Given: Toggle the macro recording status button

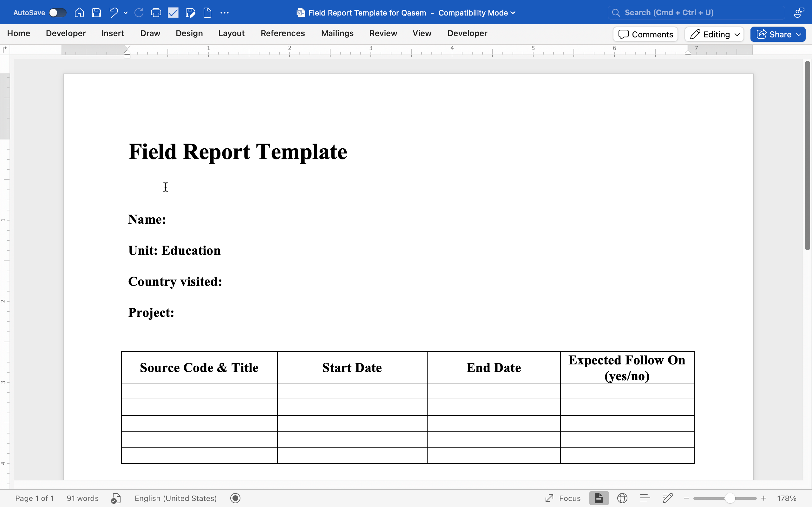Looking at the screenshot, I should click(x=235, y=498).
